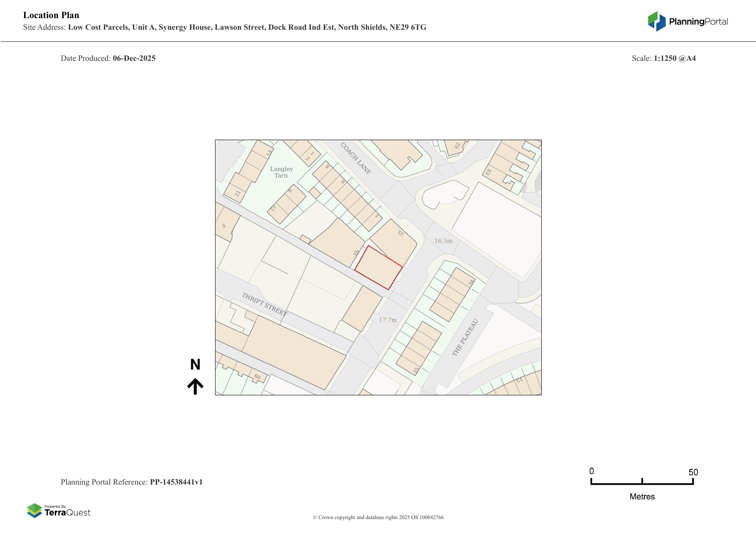Click the Thrift Street road label
This screenshot has width=756, height=535.
[264, 304]
